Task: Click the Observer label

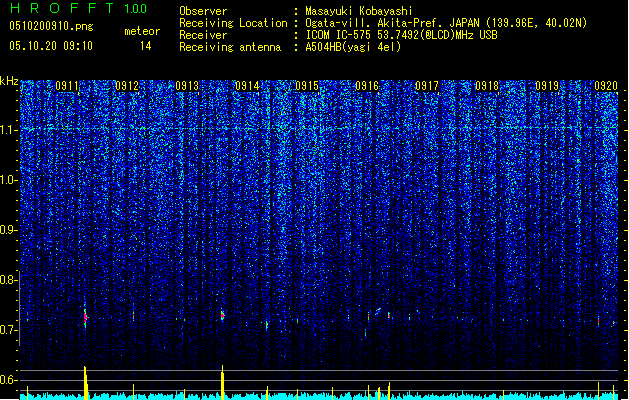Action: (x=203, y=11)
